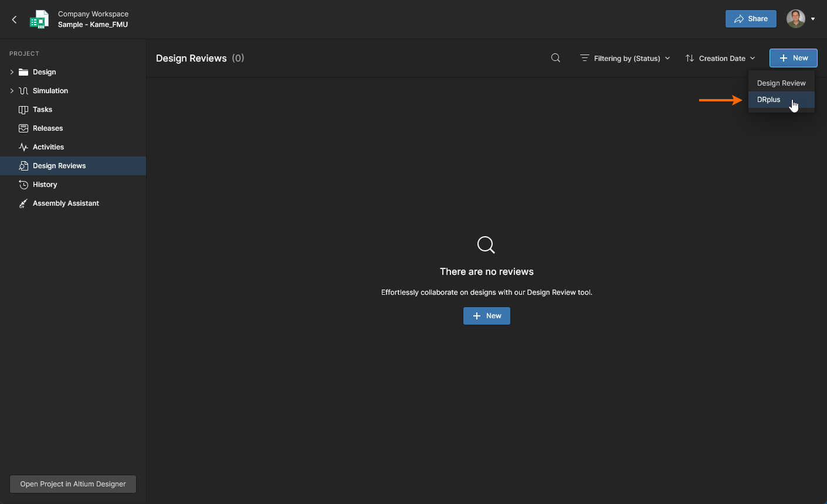Click the sort arrows icon
The height and width of the screenshot is (504, 827).
click(690, 58)
